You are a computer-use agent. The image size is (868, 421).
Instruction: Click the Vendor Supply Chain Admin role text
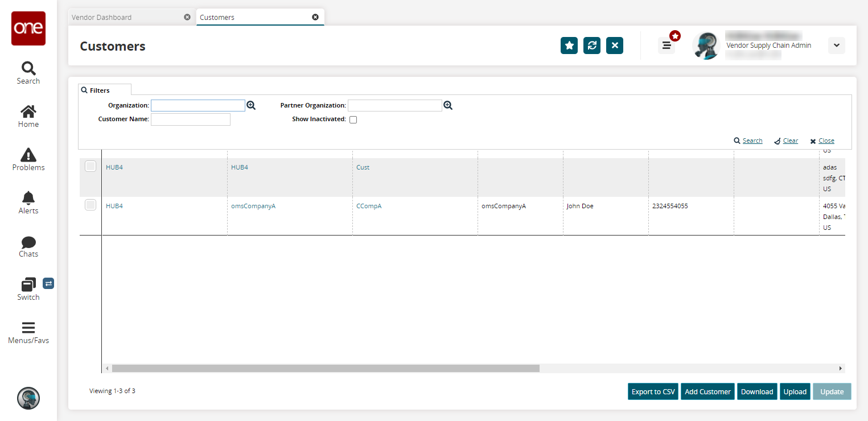769,46
